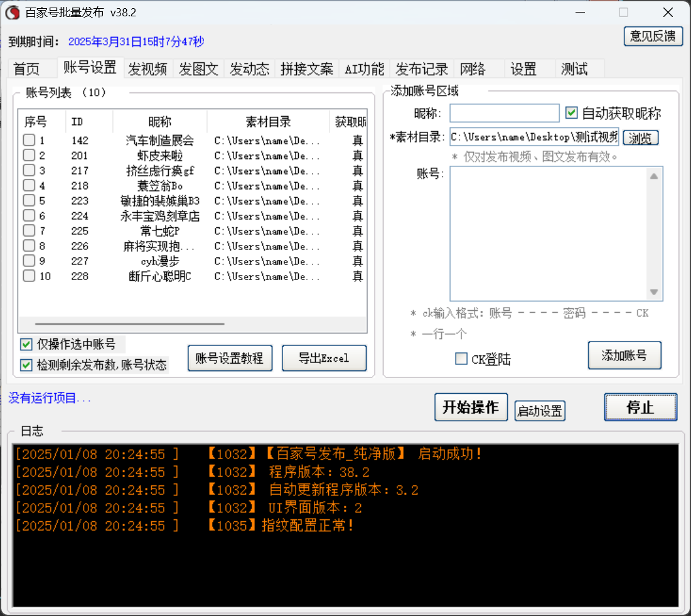Click the ID cell 142
This screenshot has height=616, width=691.
80,141
